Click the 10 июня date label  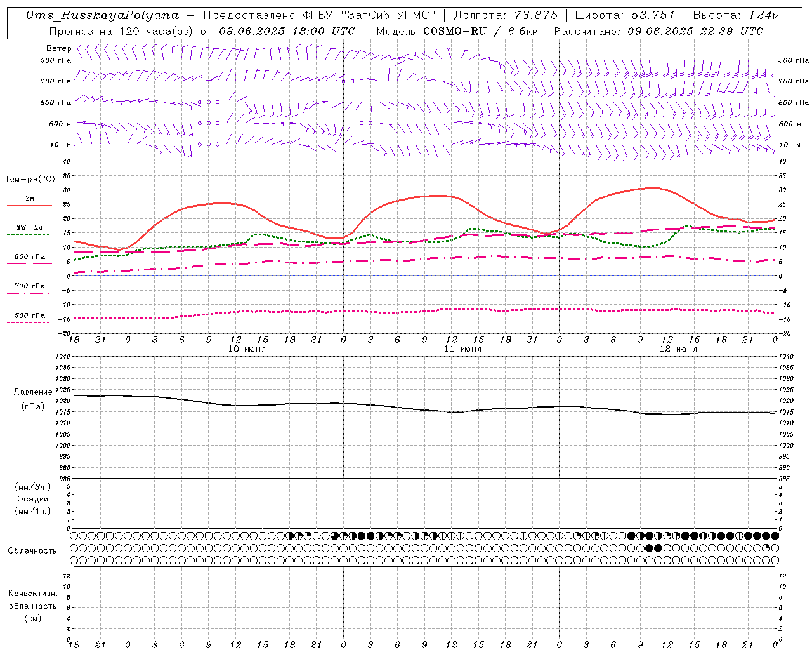click(247, 349)
